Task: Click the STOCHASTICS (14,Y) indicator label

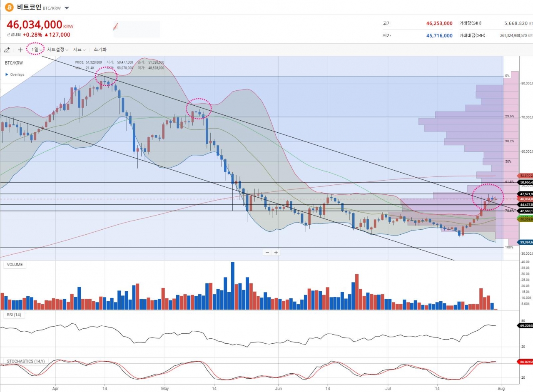Action: click(26, 361)
